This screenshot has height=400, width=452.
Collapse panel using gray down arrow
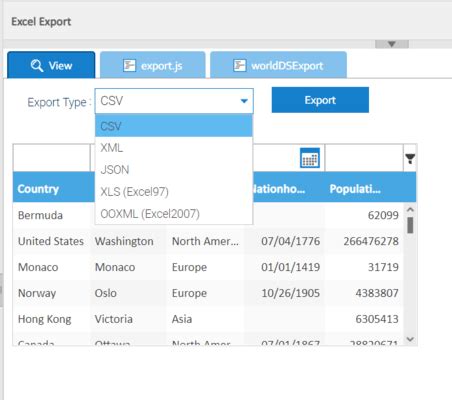[x=392, y=44]
